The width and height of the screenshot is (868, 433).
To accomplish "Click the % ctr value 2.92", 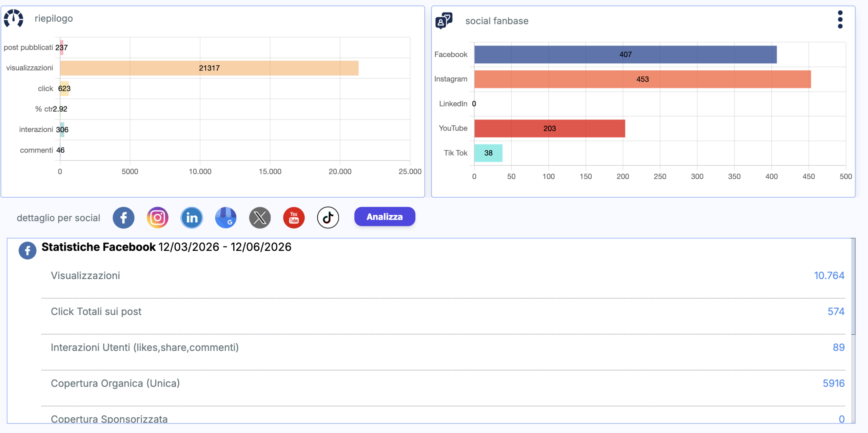I will (x=60, y=109).
